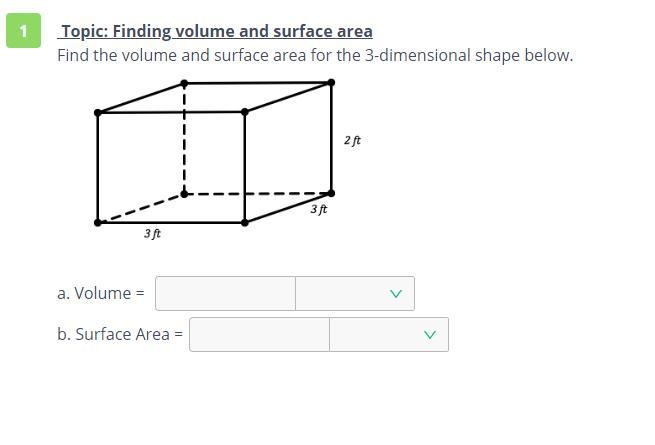Click the back top-left vertex dot above dashed line

coord(184,84)
